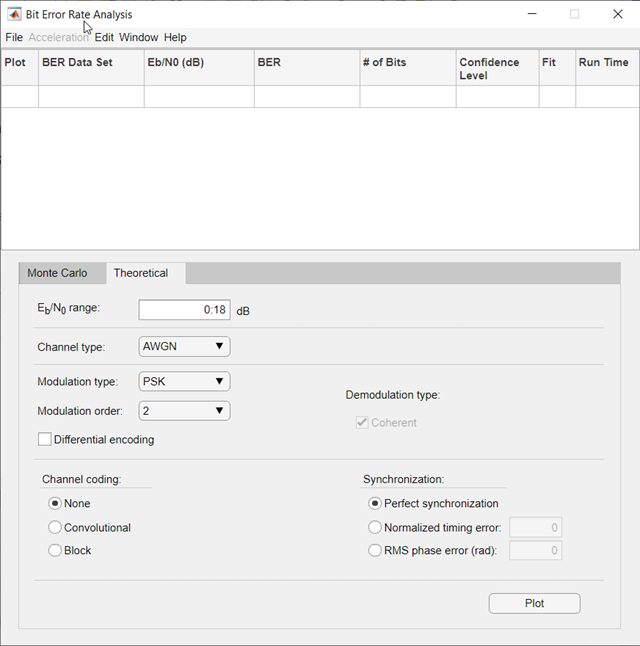The width and height of the screenshot is (640, 646).
Task: Open the Help menu
Action: tap(175, 37)
